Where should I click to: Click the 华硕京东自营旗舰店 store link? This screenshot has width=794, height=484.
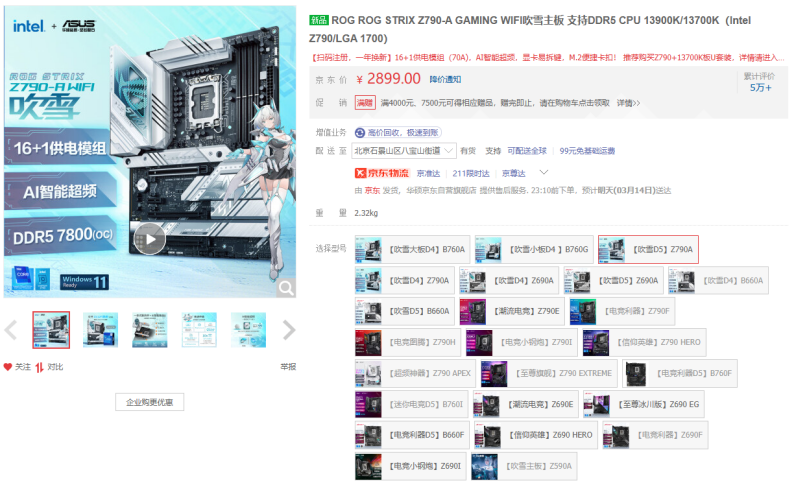coord(441,191)
